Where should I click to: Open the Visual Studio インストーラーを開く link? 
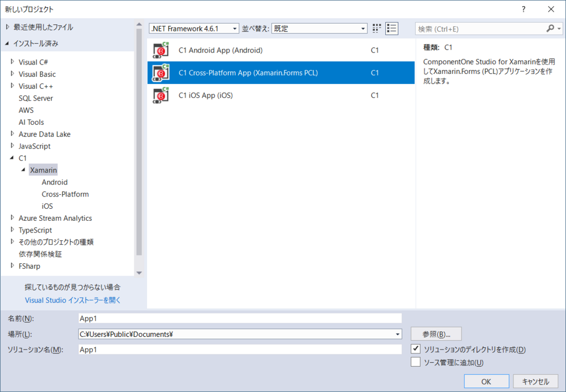coord(72,300)
